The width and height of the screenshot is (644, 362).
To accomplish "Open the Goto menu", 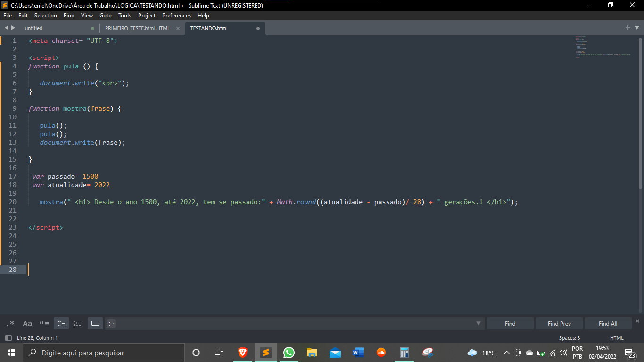I will pyautogui.click(x=106, y=16).
